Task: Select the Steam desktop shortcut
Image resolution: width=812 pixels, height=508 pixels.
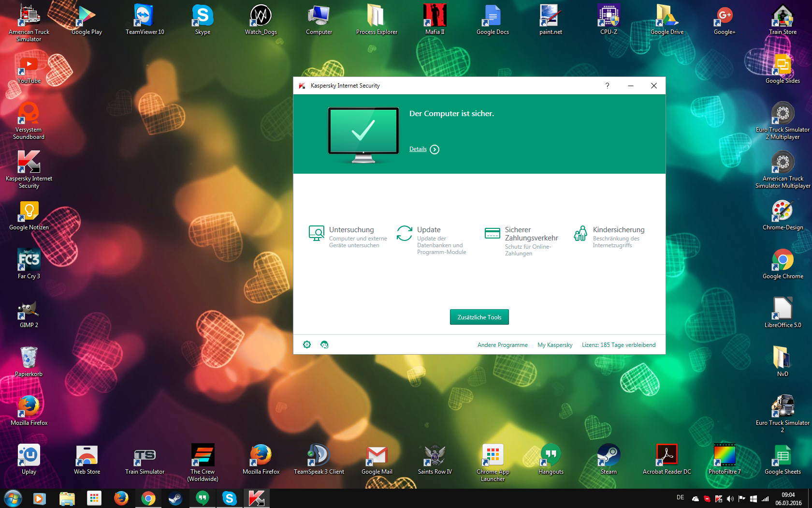Action: click(x=609, y=459)
